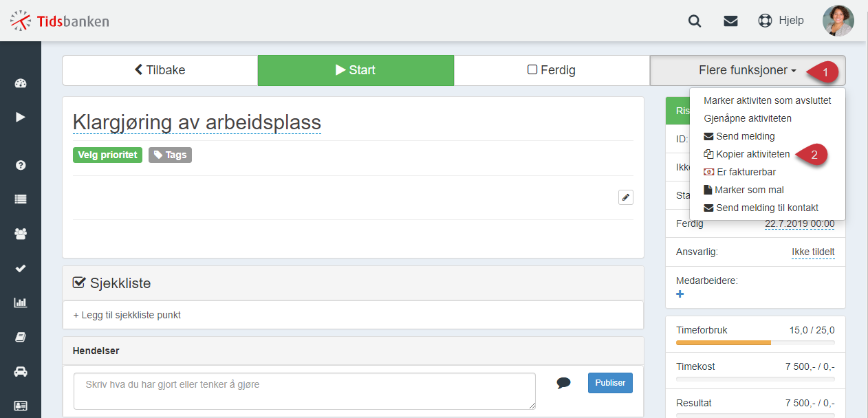This screenshot has height=418, width=868.
Task: Click the Hendelser comment text field
Action: point(305,391)
